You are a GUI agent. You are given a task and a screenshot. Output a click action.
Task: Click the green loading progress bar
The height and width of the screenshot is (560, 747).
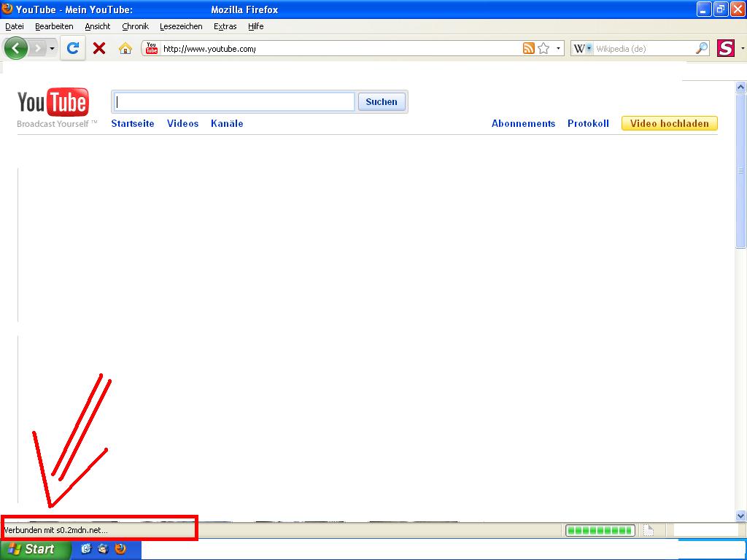pos(600,530)
